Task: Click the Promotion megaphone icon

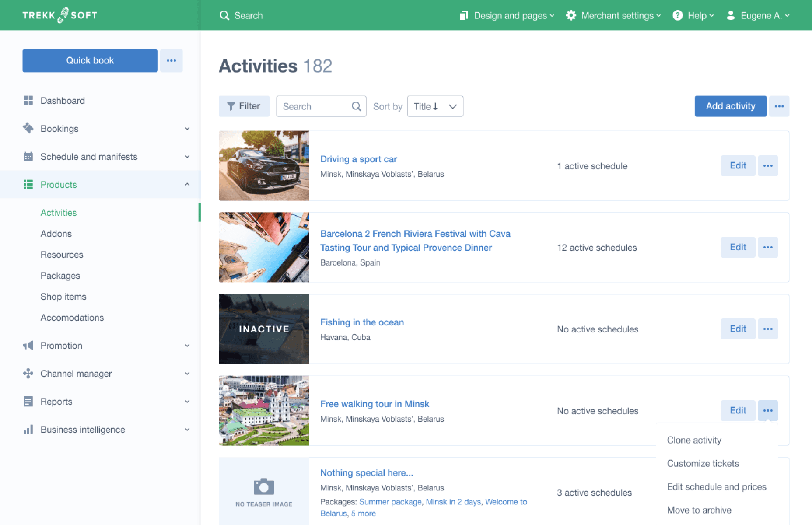Action: click(x=28, y=346)
